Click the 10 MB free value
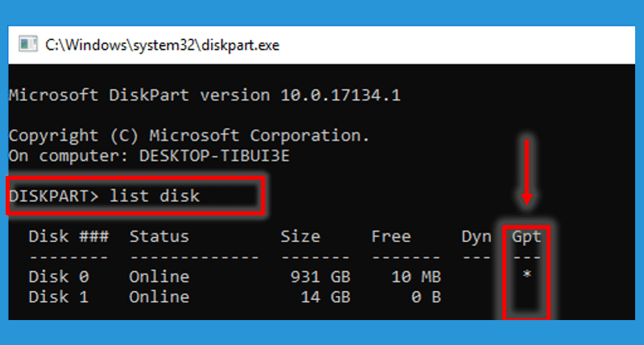644x345 pixels. (x=416, y=277)
